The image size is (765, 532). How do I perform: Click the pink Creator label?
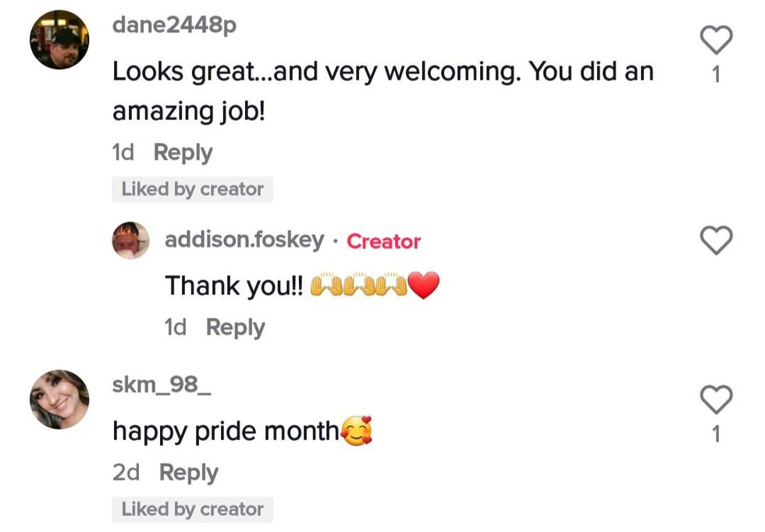[383, 241]
